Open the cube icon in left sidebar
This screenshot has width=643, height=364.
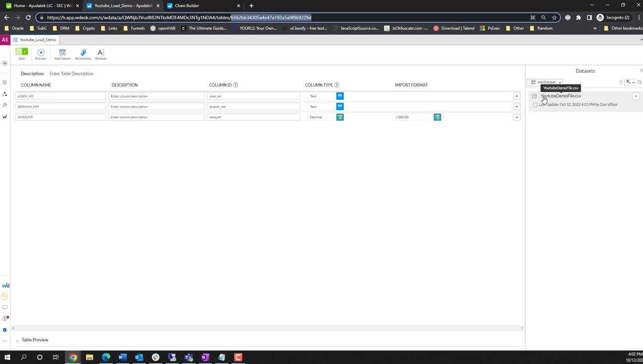click(x=5, y=82)
